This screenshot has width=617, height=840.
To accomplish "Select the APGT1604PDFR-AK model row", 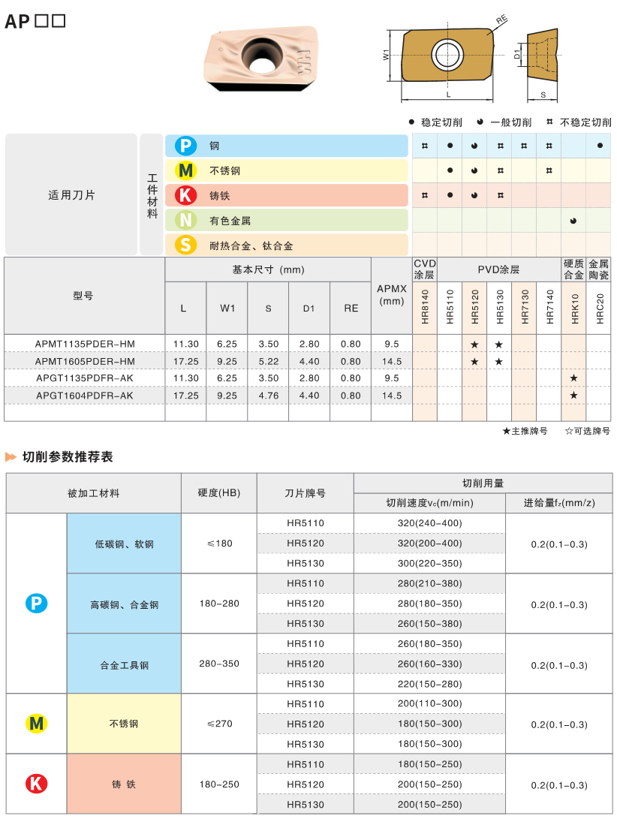I will coord(308,396).
